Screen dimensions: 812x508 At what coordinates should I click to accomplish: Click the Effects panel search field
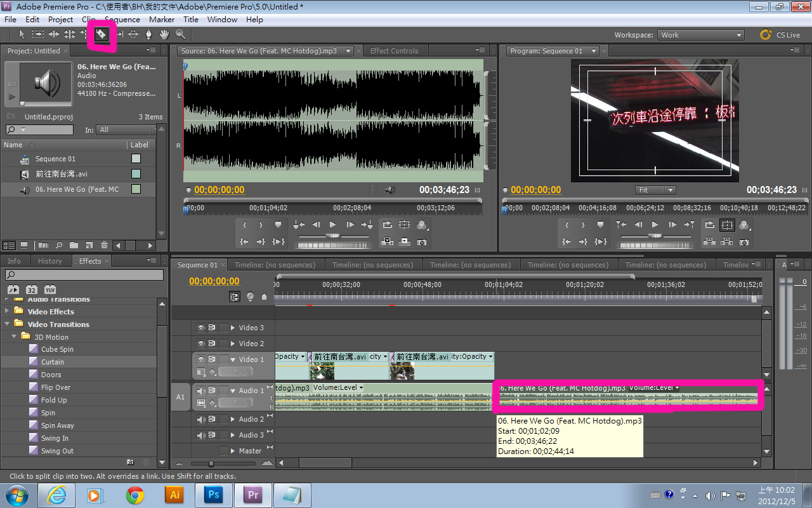click(84, 275)
